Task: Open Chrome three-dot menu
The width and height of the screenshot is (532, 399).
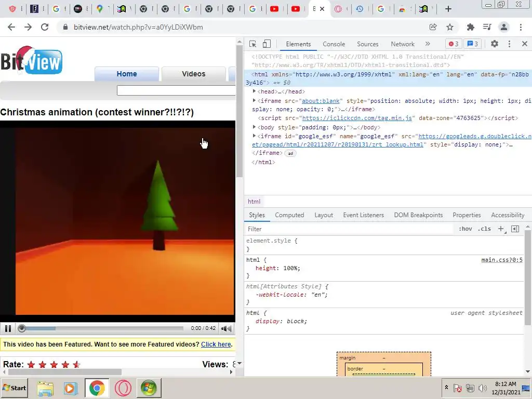Action: (x=521, y=27)
